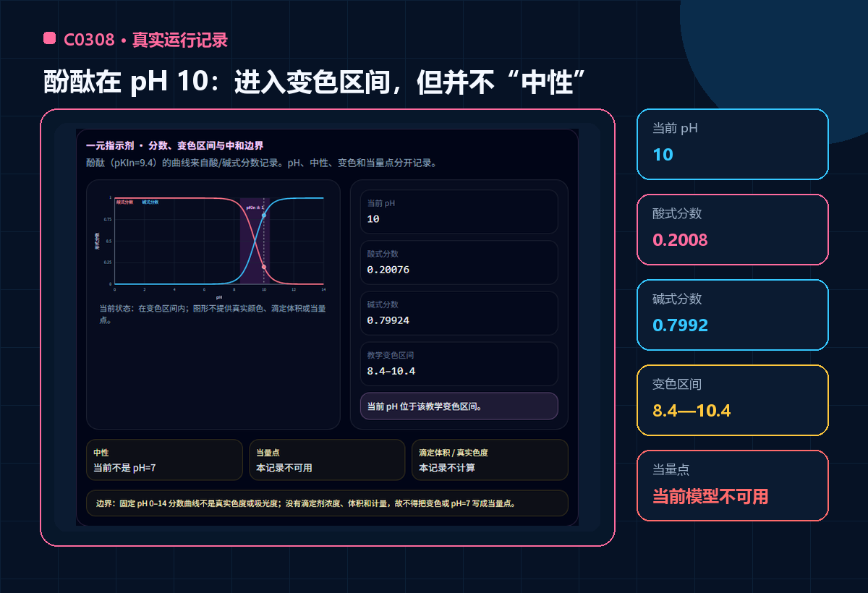Image resolution: width=868 pixels, height=593 pixels.
Task: Select the 中性 card "当前不是 pH=7"
Action: (164, 460)
